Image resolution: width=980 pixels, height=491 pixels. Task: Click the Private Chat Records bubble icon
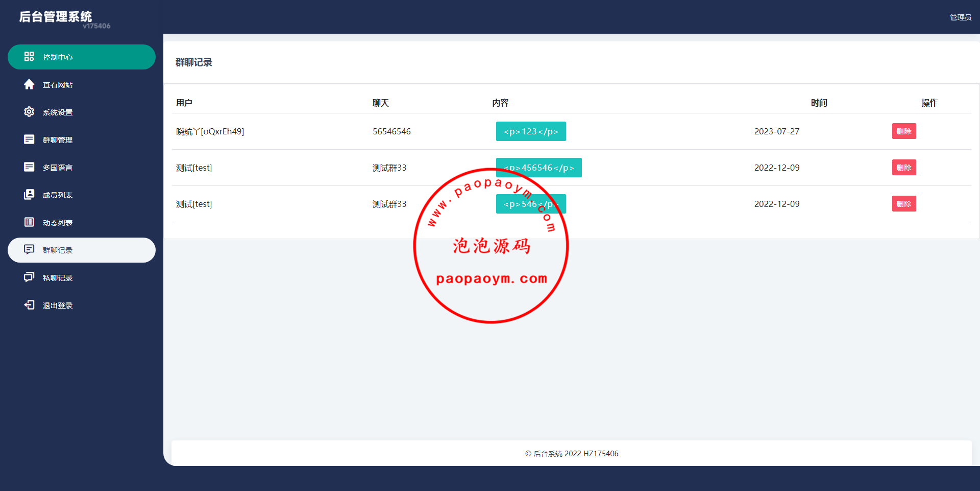tap(29, 277)
